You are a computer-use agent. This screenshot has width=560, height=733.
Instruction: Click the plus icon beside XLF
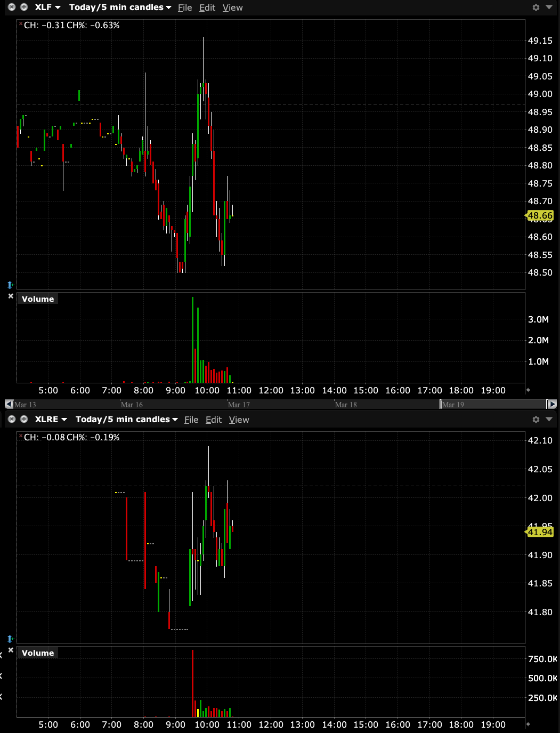click(24, 7)
